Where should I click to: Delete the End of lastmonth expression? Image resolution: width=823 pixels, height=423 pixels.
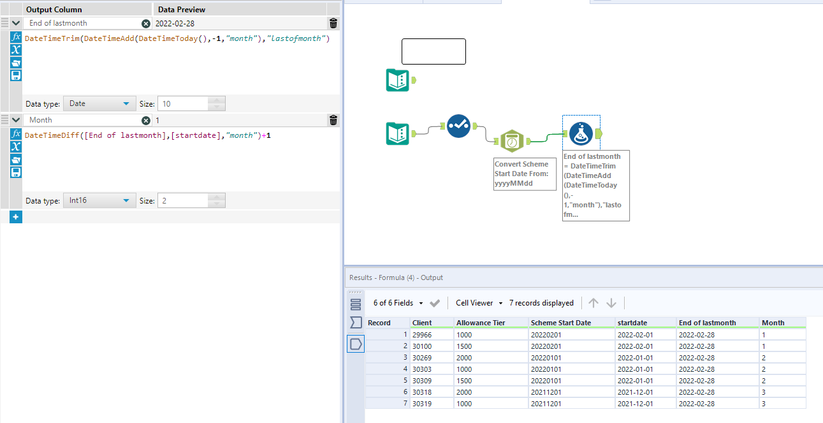[x=333, y=22]
